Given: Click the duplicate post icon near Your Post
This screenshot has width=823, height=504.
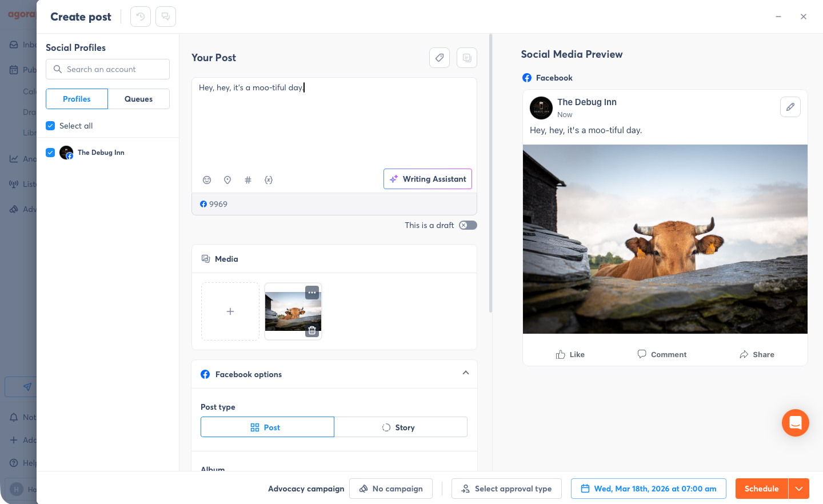Looking at the screenshot, I should [x=467, y=58].
